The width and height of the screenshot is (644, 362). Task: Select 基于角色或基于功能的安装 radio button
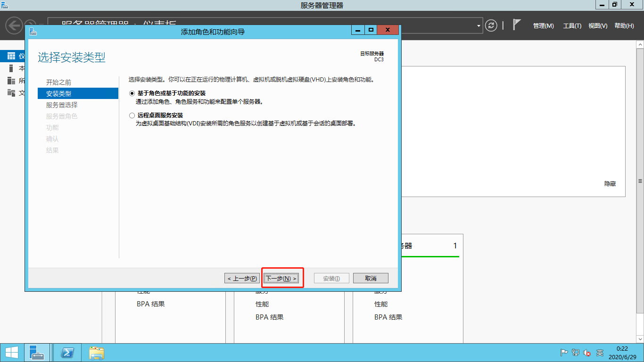[132, 93]
